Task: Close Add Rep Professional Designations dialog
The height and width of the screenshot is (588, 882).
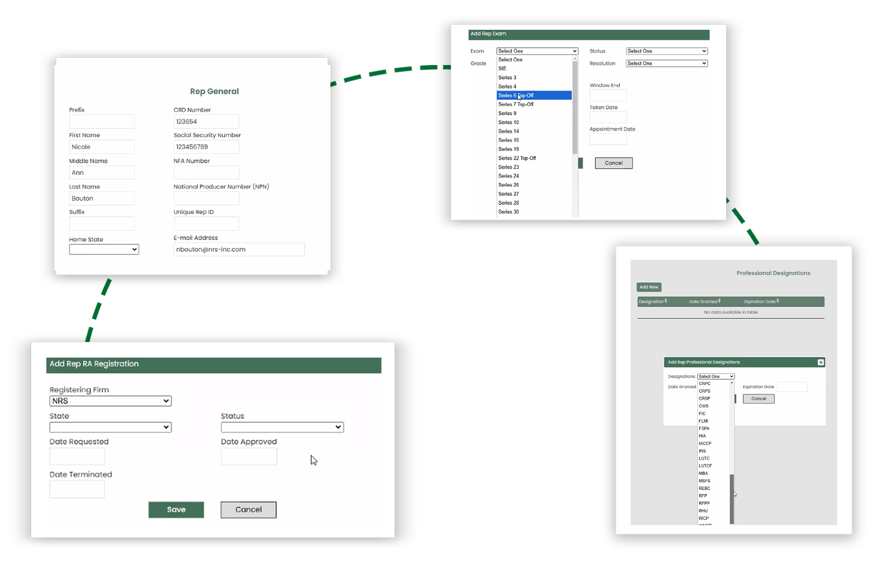Action: click(x=821, y=362)
